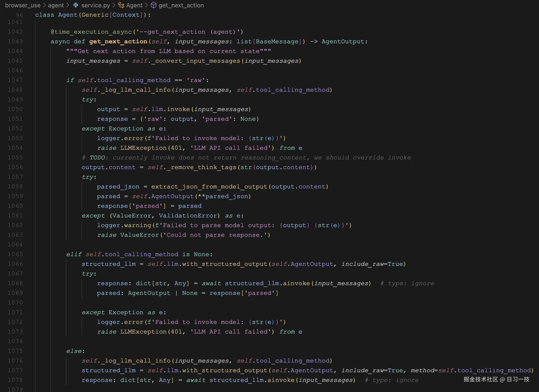Click the get_next_action function name in code

[118, 41]
